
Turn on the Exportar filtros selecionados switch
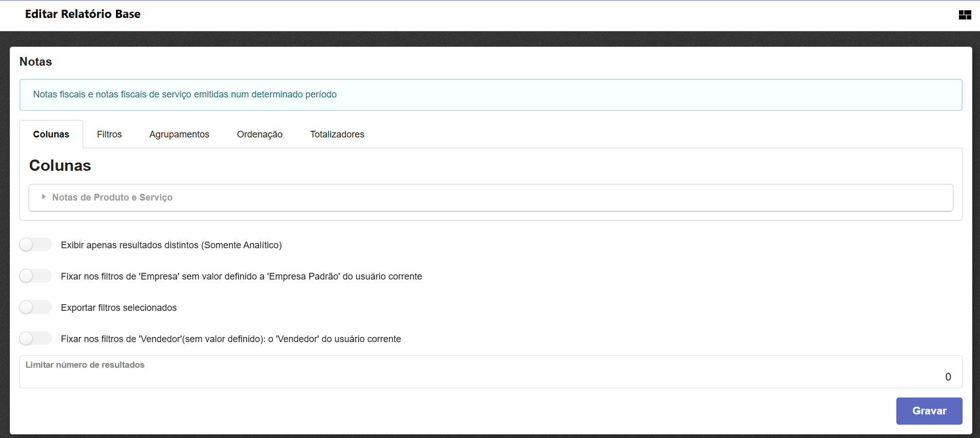[35, 307]
